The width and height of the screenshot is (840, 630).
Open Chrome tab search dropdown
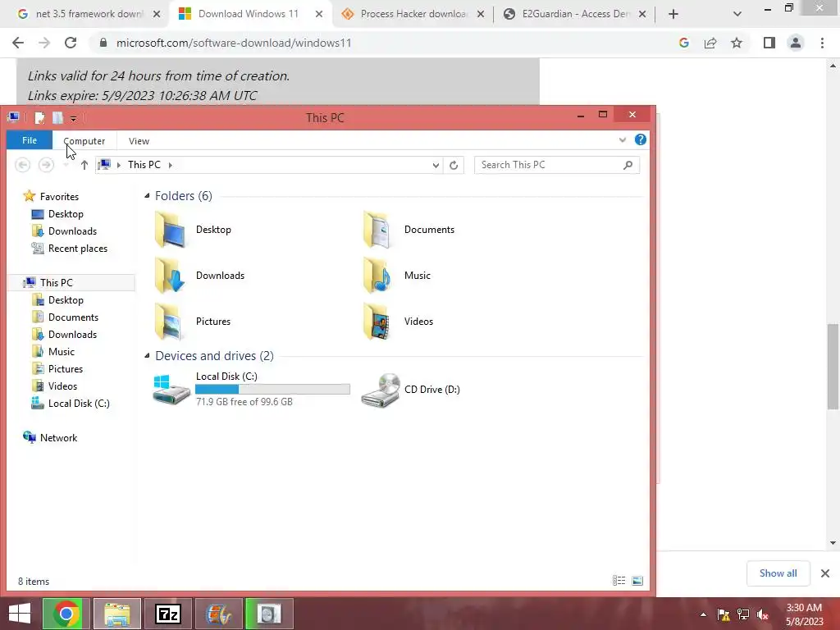[x=737, y=14]
